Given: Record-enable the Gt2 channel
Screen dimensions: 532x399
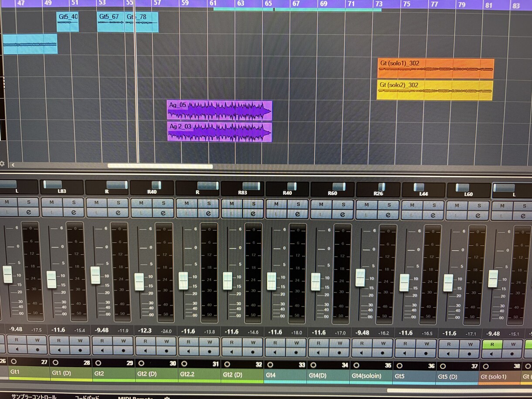Looking at the screenshot, I should click(x=123, y=351).
